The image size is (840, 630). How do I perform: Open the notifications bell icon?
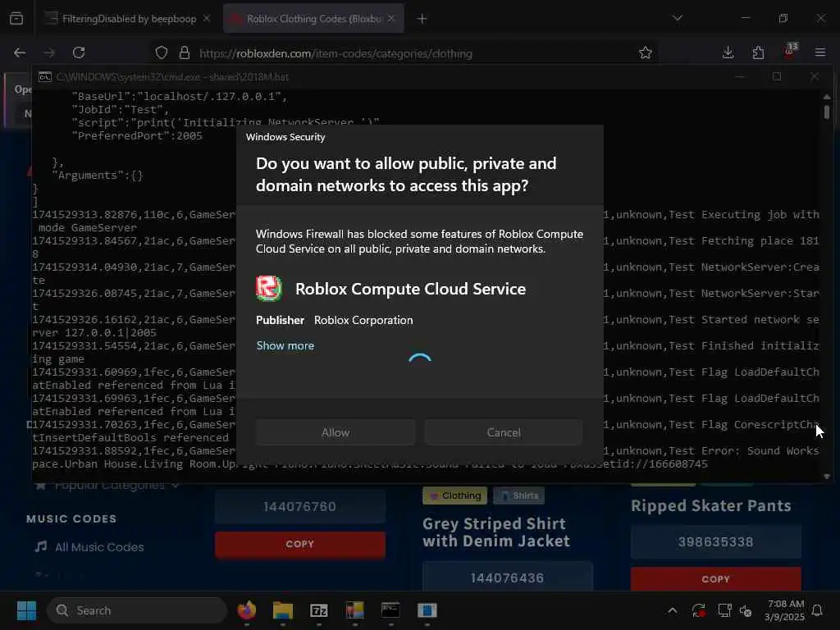818,610
